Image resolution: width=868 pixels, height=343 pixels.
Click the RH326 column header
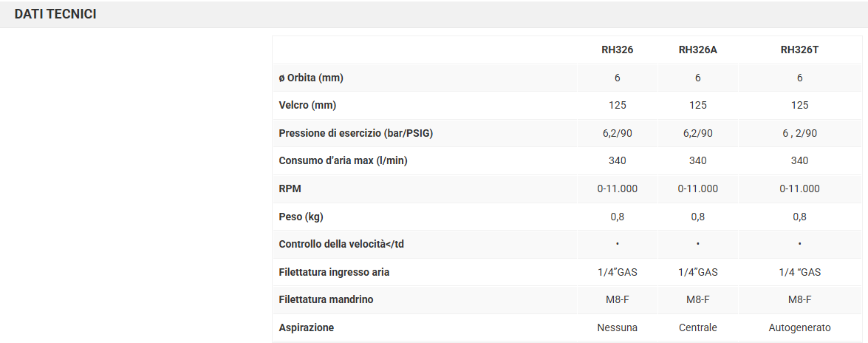point(617,50)
